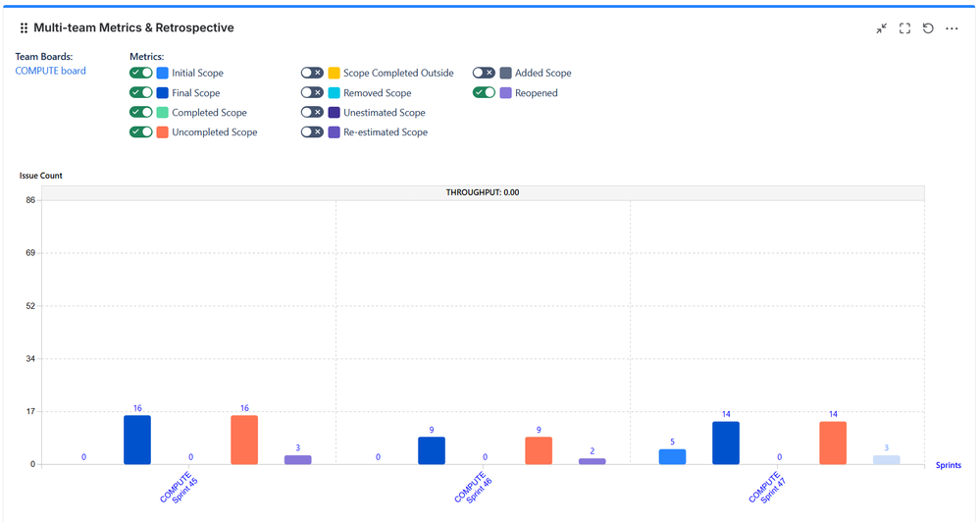Click the Completed Scope green swatch
980x522 pixels.
coord(163,113)
